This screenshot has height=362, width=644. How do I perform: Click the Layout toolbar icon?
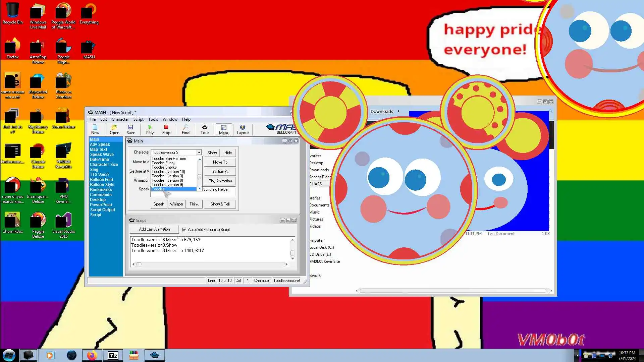click(243, 129)
